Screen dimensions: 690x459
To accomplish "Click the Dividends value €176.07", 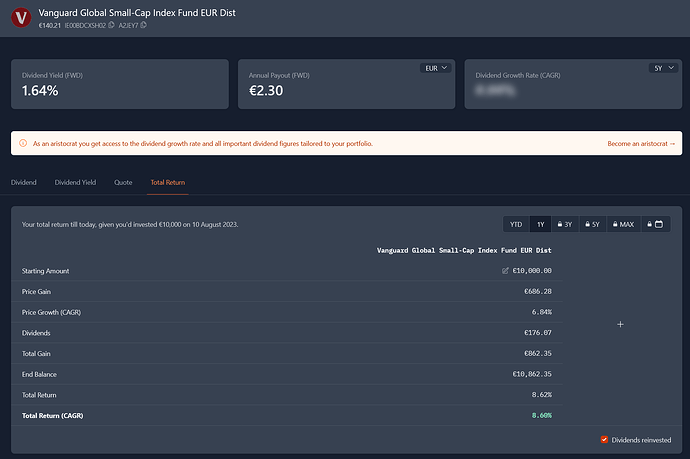I will [x=538, y=333].
